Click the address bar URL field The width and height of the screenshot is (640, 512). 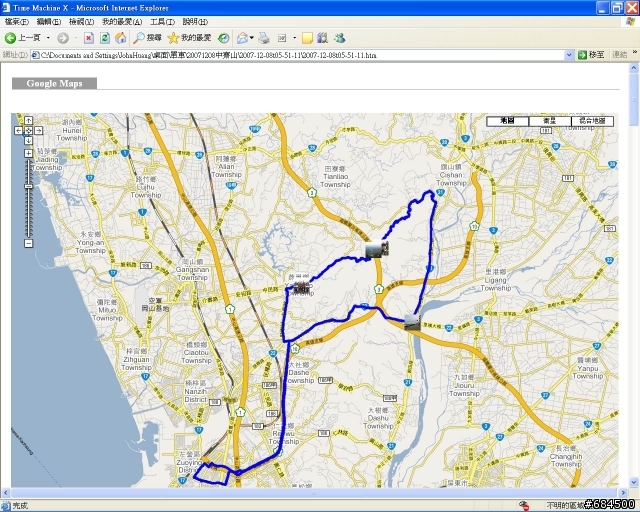tap(302, 55)
